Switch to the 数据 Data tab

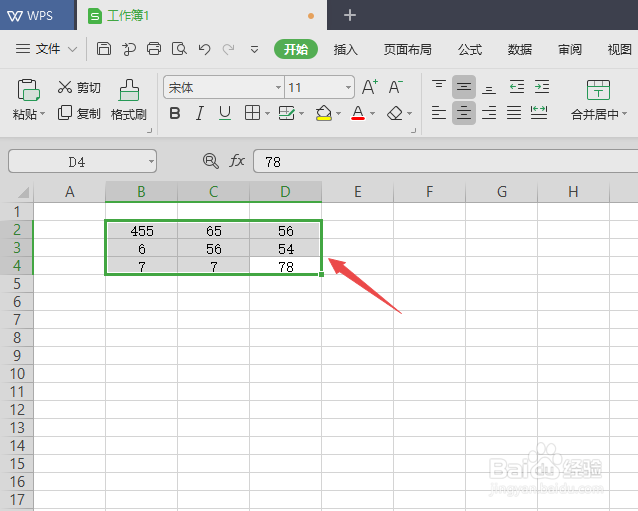(520, 50)
